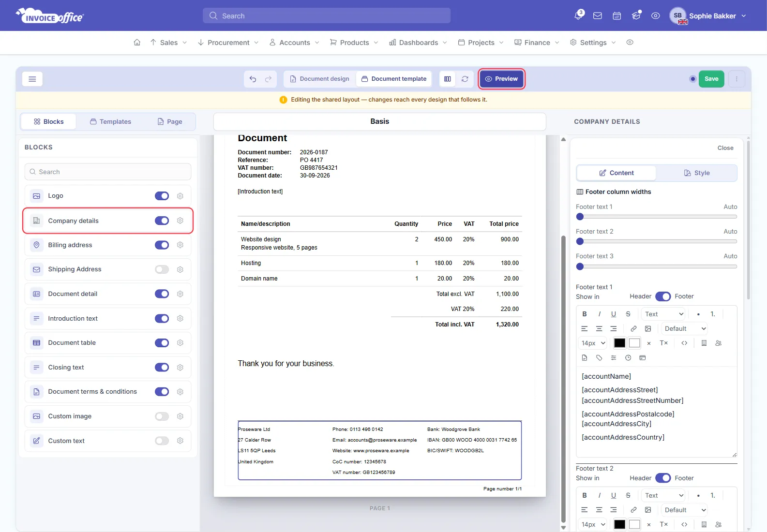Adjust the Footer text 3 width slider
Image resolution: width=767 pixels, height=532 pixels.
click(x=656, y=266)
